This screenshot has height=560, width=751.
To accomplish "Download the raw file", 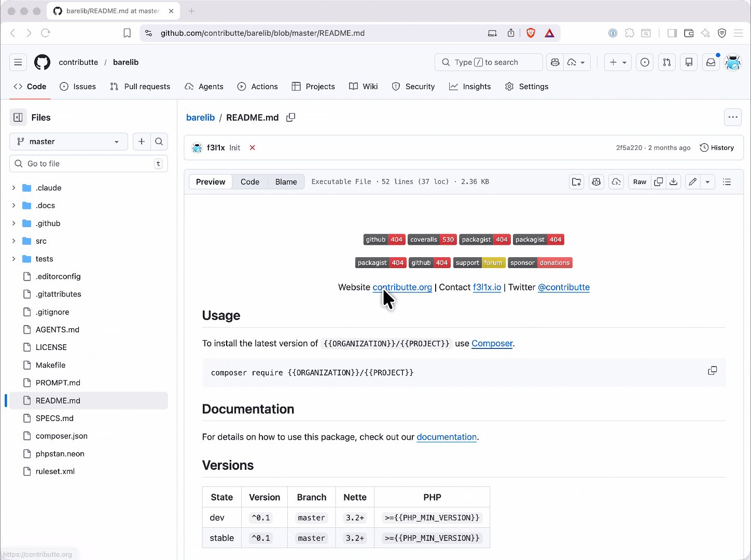I will pyautogui.click(x=673, y=182).
